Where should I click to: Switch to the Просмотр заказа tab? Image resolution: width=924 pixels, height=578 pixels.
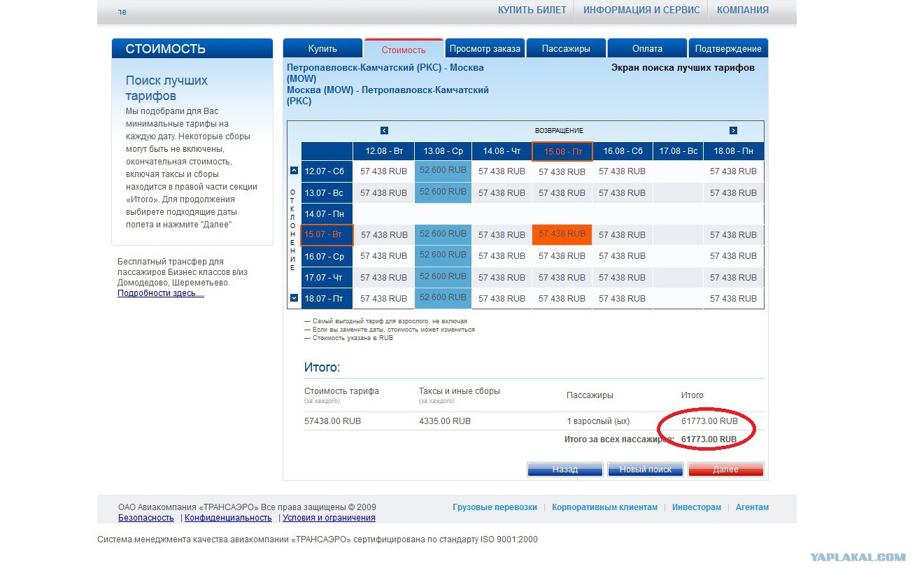[x=485, y=48]
